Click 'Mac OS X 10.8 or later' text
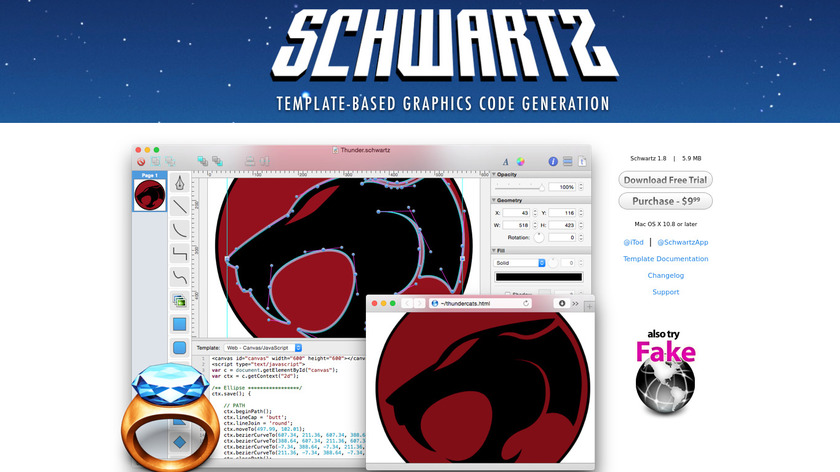The width and height of the screenshot is (840, 472). coord(665,224)
